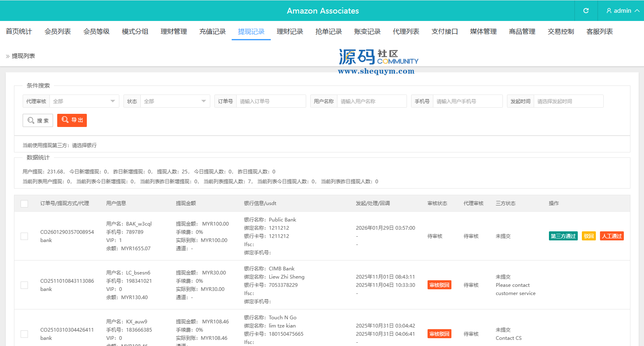Click the refresh icon in header
This screenshot has width=644, height=346.
point(586,11)
